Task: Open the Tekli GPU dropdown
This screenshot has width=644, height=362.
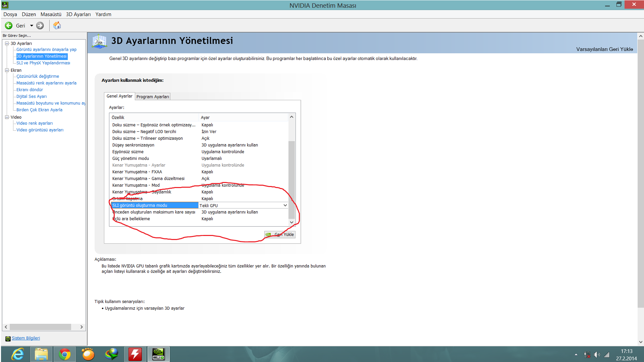Action: click(285, 205)
